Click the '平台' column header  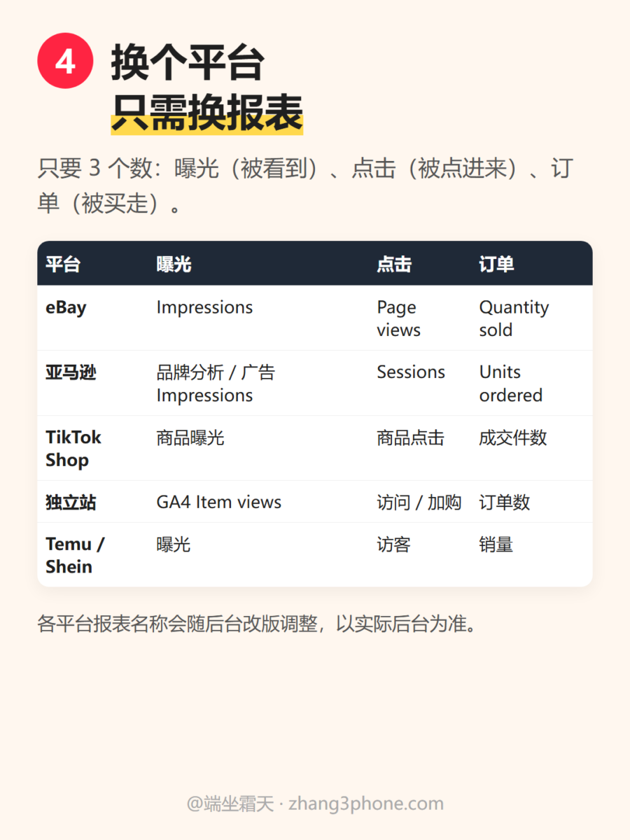click(63, 264)
